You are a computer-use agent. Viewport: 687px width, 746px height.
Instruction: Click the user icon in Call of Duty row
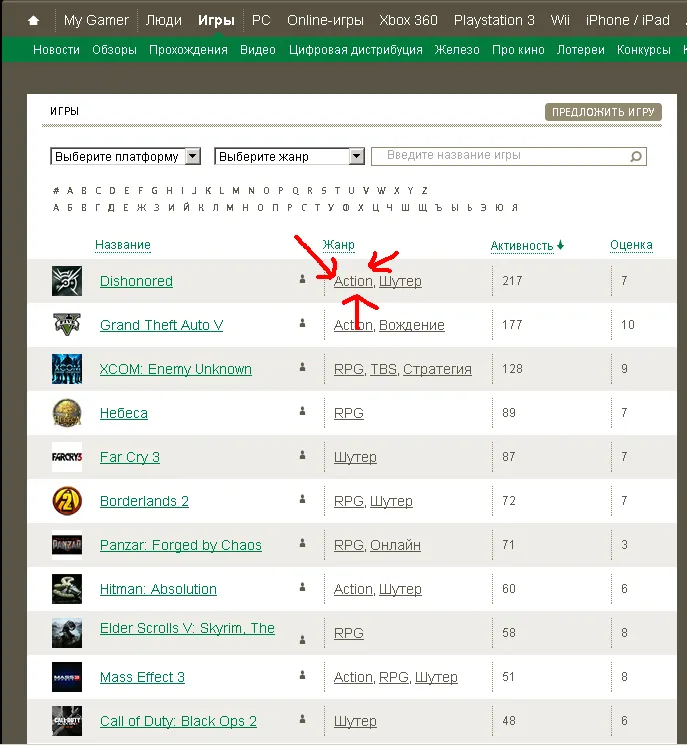click(302, 719)
